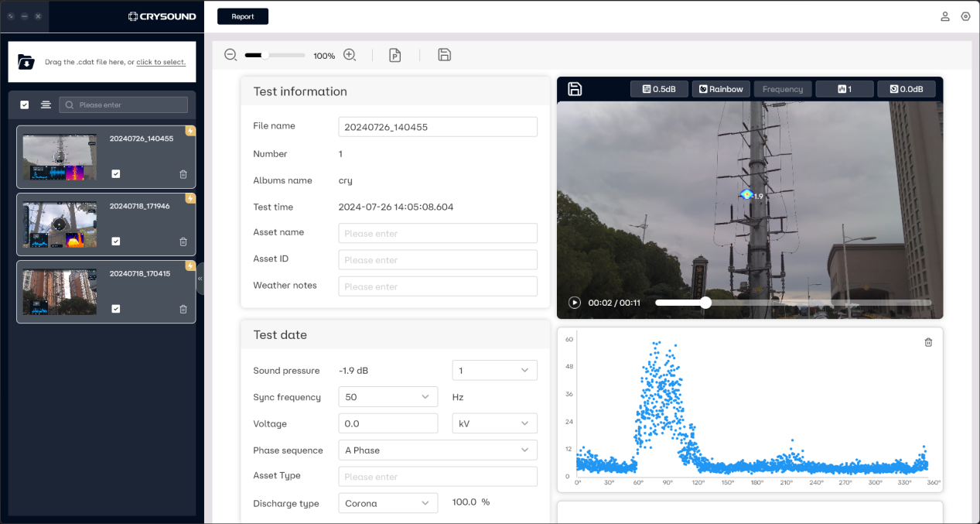This screenshot has width=980, height=524.
Task: Uncheck the 20240718_170415 file checkbox
Action: (115, 309)
